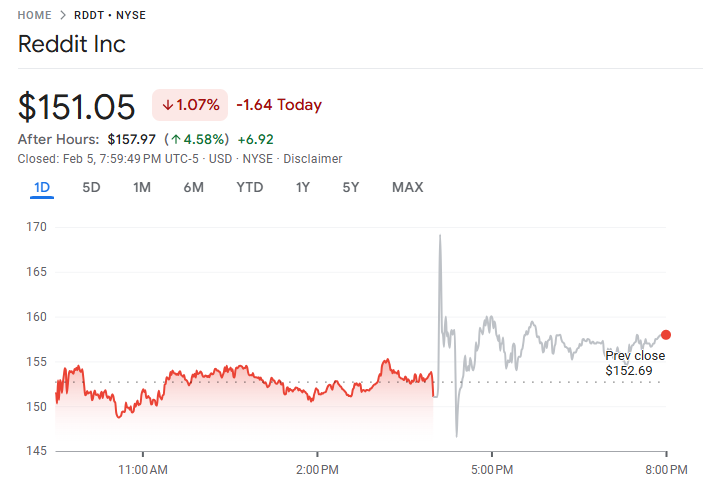Click the 5:00 PM axis label
703x492 pixels.
click(491, 469)
